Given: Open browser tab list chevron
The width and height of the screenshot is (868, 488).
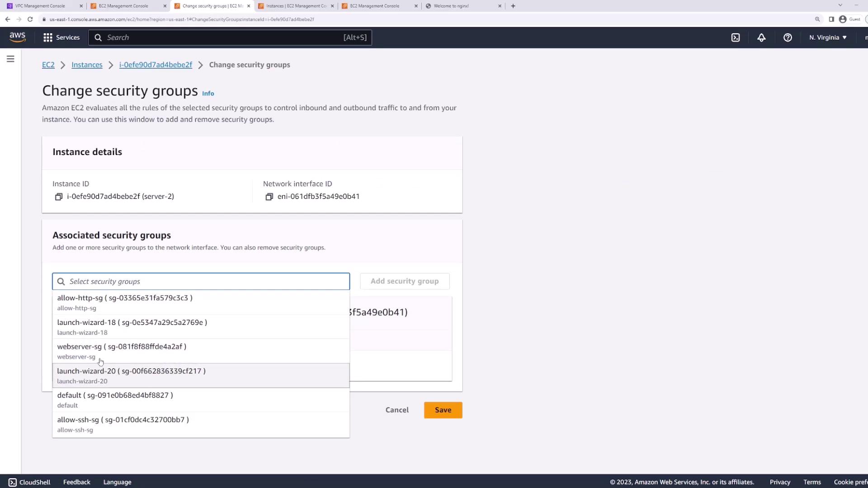Looking at the screenshot, I should coord(840,5).
